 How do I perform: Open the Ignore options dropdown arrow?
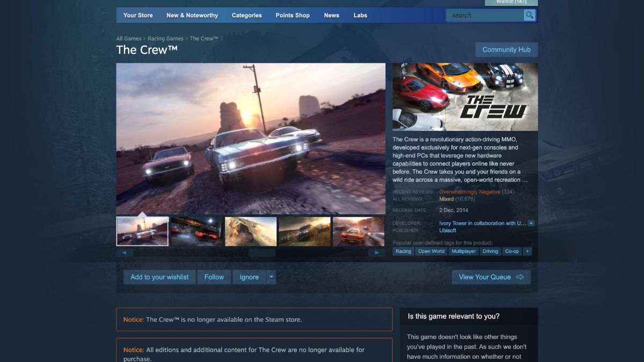[271, 277]
